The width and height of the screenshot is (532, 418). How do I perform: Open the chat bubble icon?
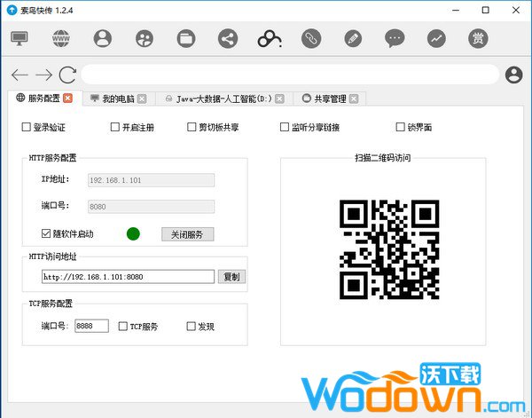pyautogui.click(x=395, y=38)
